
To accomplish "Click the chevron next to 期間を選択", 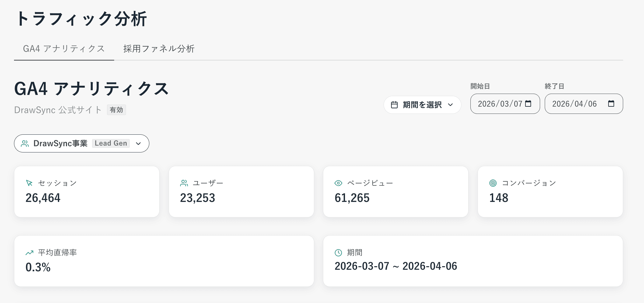I will 450,105.
